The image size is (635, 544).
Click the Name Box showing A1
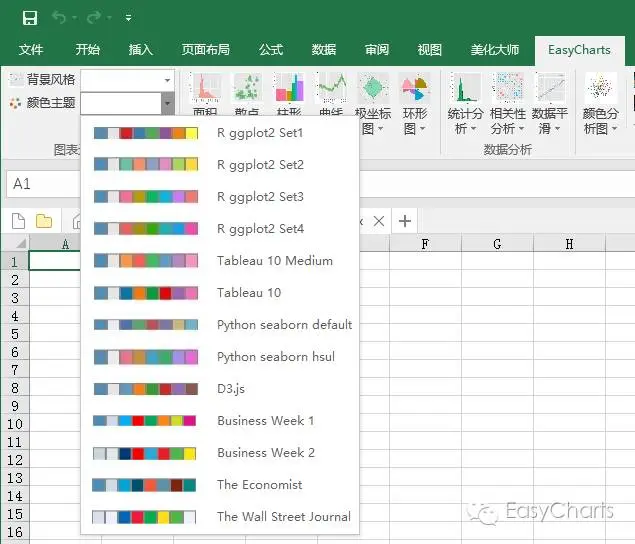pos(44,184)
